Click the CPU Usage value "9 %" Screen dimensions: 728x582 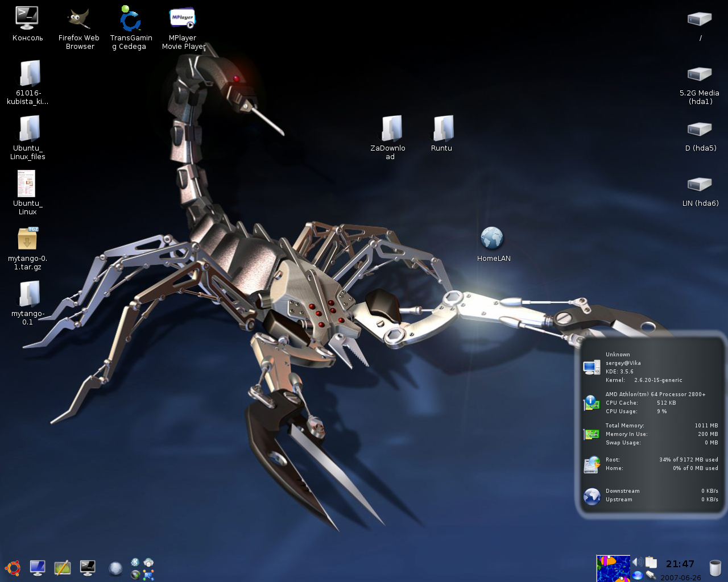click(x=661, y=411)
